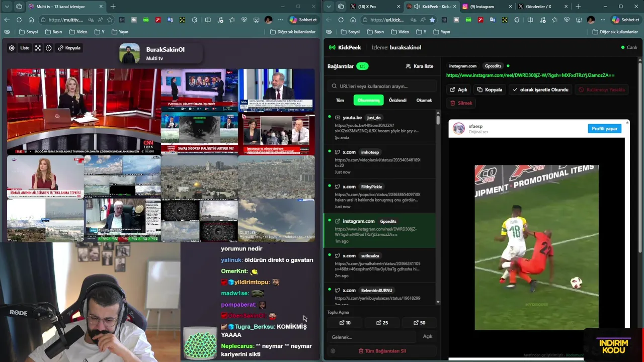This screenshot has height=362, width=644.
Task: Open the green instagram reel URL
Action: [530, 75]
